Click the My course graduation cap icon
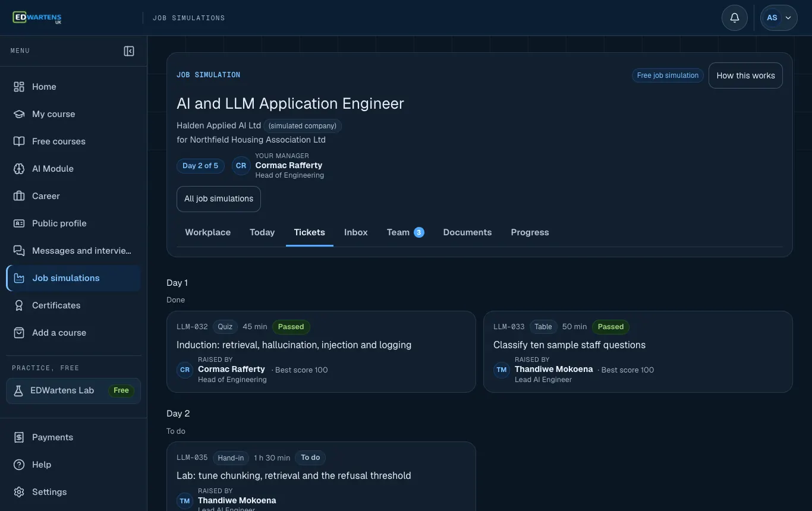812x511 pixels. coord(19,114)
